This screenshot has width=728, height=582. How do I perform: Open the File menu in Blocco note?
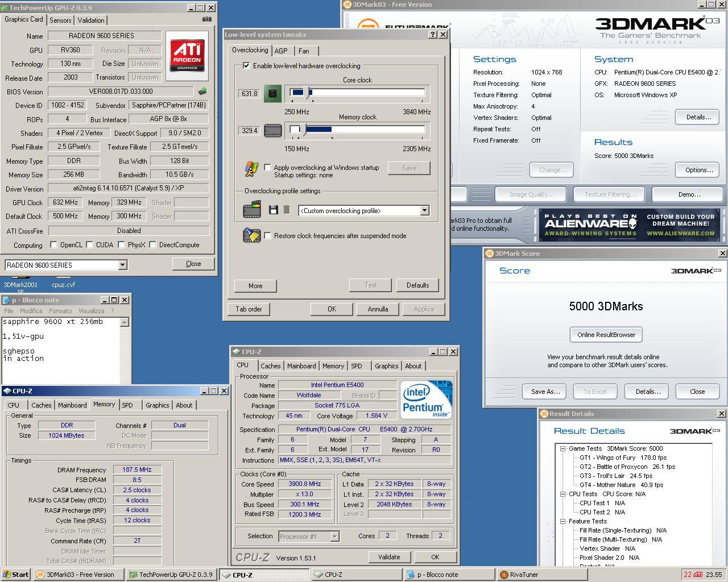9,311
